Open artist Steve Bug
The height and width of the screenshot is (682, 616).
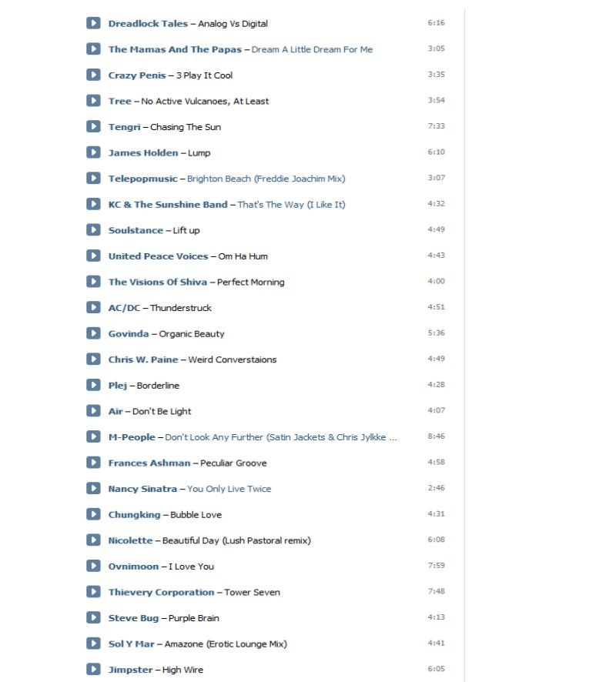pos(133,618)
